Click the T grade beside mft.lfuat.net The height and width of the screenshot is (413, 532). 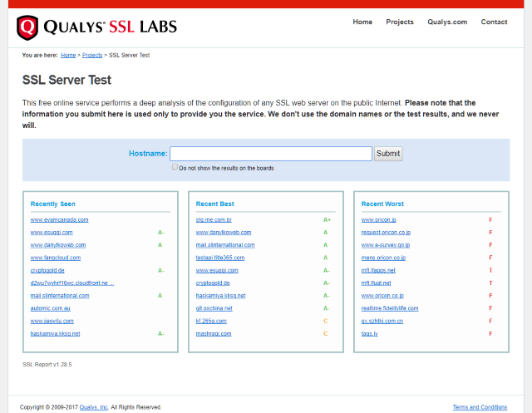pos(490,283)
